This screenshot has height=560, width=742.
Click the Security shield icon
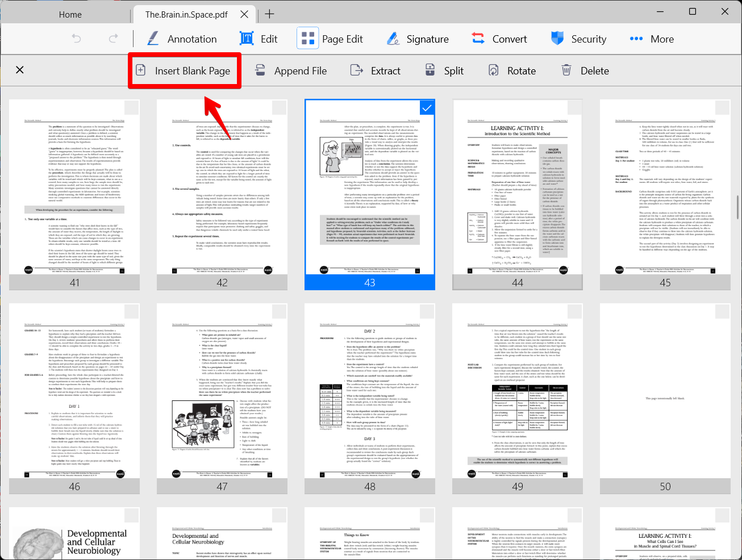(557, 39)
